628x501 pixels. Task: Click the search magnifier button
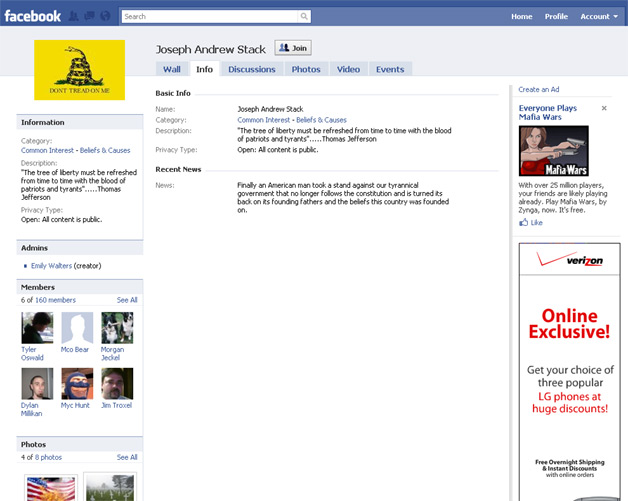coord(304,16)
